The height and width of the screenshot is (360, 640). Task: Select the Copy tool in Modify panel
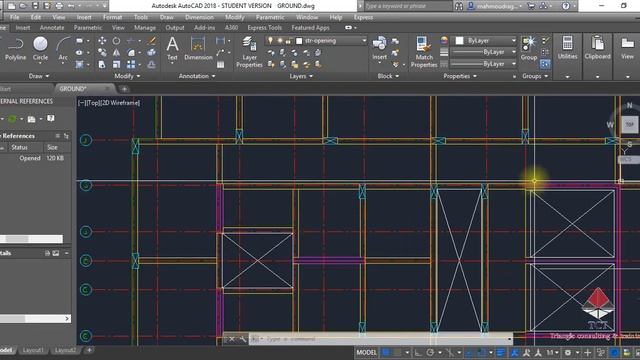point(102,52)
